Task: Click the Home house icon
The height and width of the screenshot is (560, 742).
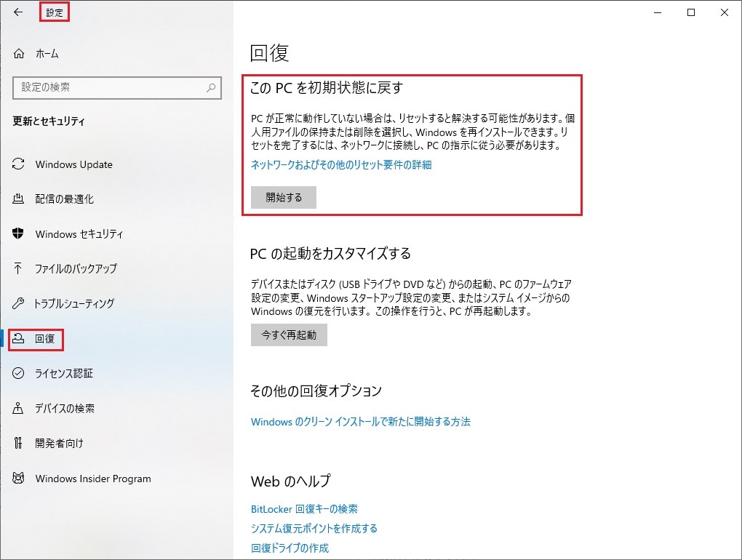Action: (x=18, y=53)
